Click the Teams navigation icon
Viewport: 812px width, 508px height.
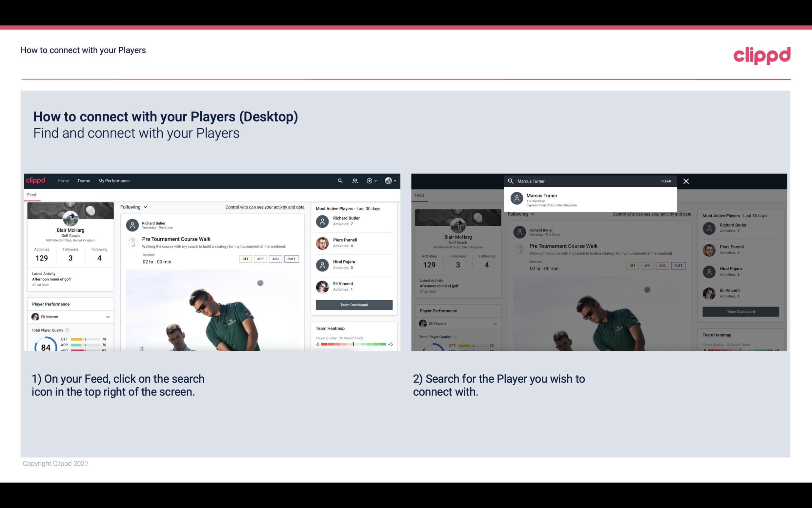coord(84,180)
